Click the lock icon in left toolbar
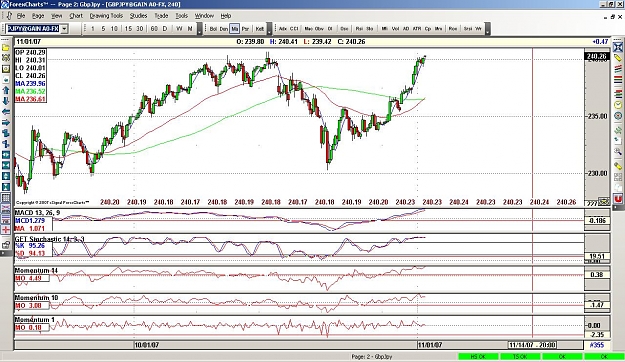This screenshot has height=362, width=625. pyautogui.click(x=6, y=244)
